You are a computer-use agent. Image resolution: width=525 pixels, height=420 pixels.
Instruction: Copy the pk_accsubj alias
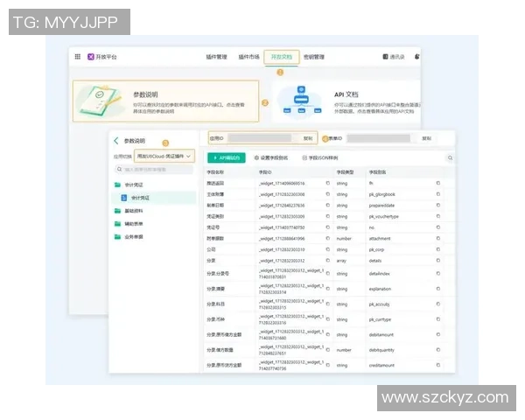pos(438,304)
